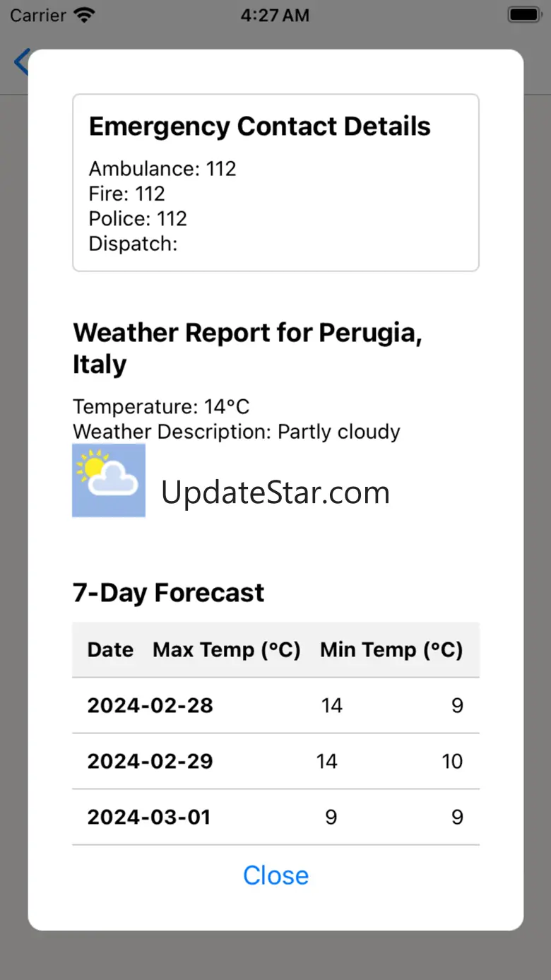Image resolution: width=551 pixels, height=980 pixels.
Task: Tap the Emergency Contact Details heading
Action: click(x=260, y=126)
